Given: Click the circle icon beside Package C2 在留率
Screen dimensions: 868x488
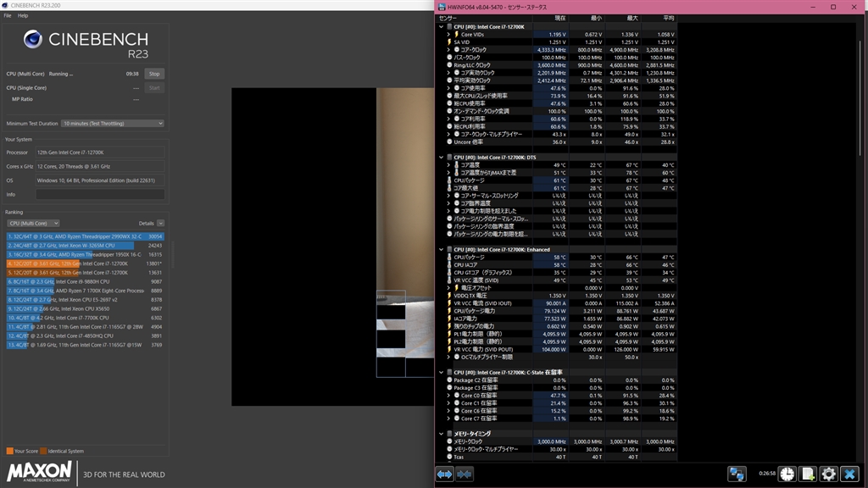Looking at the screenshot, I should pos(449,380).
